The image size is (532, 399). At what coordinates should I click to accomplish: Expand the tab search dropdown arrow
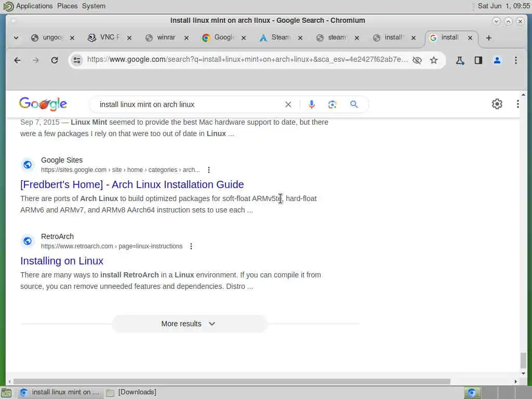pos(16,38)
